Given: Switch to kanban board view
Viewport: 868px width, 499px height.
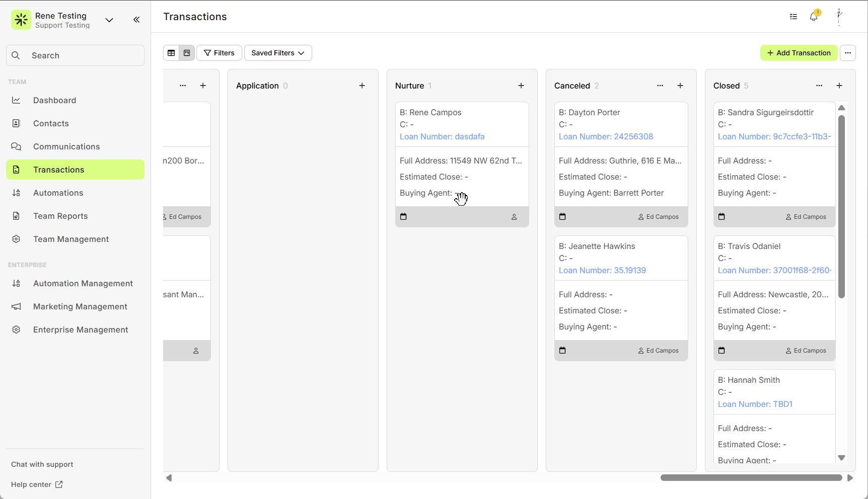Looking at the screenshot, I should click(x=187, y=53).
